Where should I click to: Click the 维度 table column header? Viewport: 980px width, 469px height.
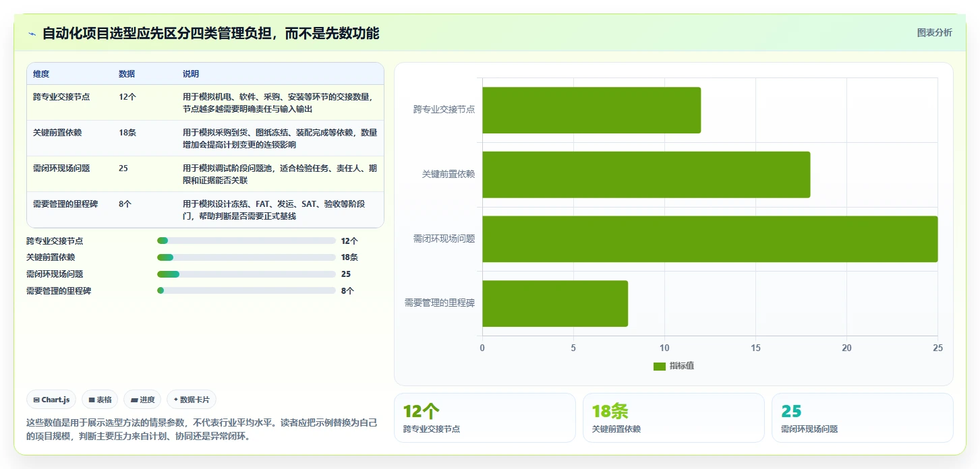(x=41, y=74)
